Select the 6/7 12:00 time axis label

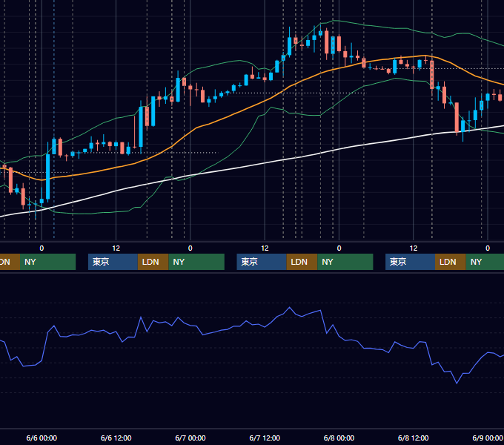click(x=265, y=438)
